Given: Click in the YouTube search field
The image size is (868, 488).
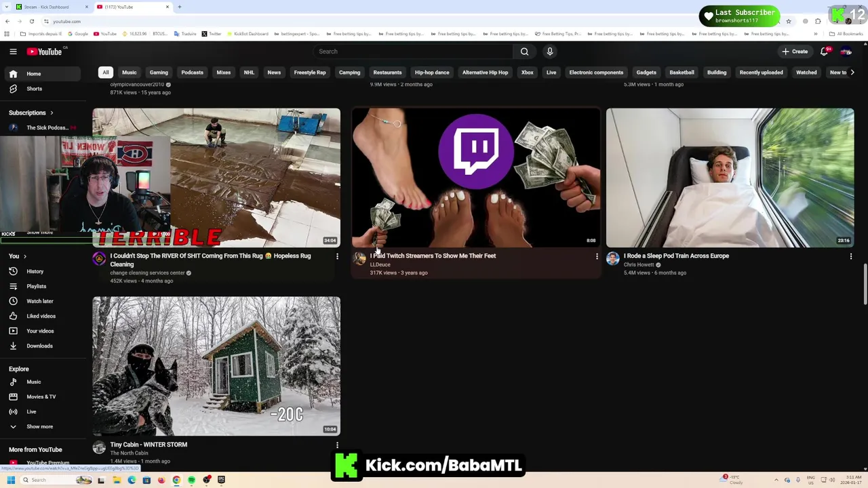Looking at the screenshot, I should 414,52.
